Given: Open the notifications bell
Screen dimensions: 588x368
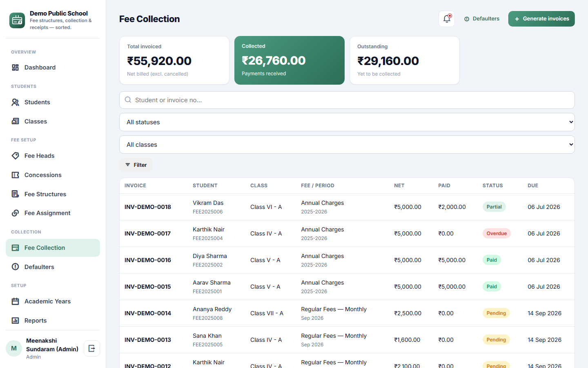Looking at the screenshot, I should [447, 19].
